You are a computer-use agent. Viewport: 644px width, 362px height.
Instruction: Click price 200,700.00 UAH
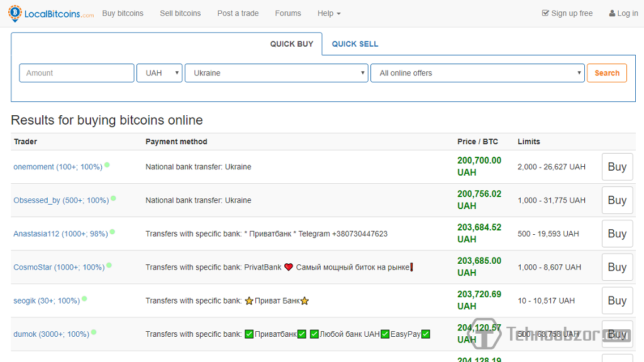click(x=479, y=167)
